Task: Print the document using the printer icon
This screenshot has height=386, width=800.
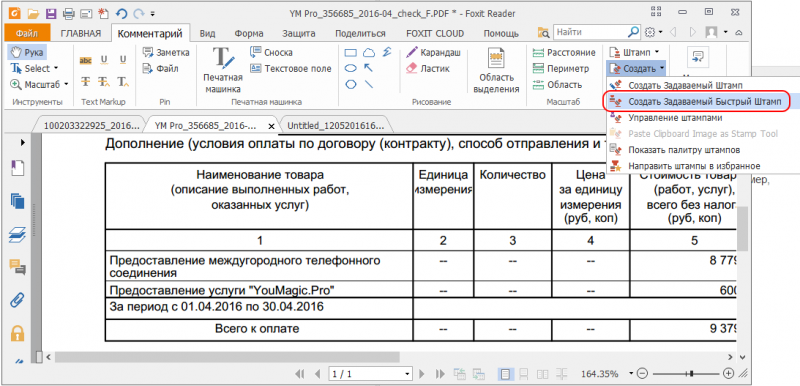Action: (x=68, y=13)
